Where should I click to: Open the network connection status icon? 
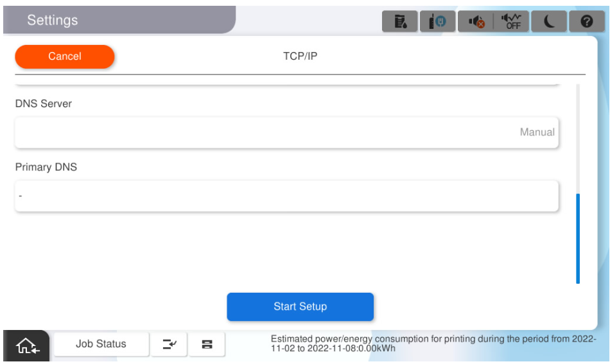tap(437, 21)
